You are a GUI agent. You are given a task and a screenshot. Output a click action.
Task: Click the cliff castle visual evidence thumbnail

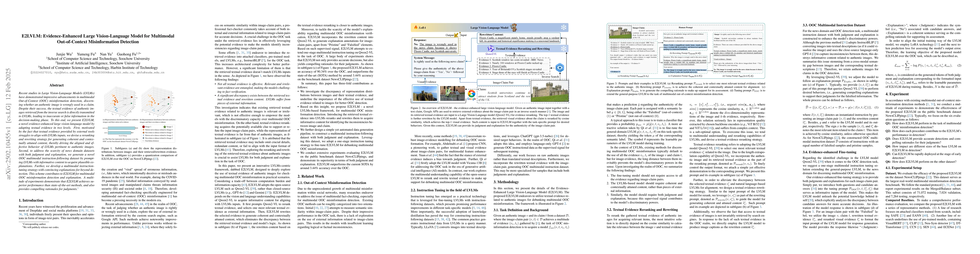pyautogui.click(x=425, y=94)
